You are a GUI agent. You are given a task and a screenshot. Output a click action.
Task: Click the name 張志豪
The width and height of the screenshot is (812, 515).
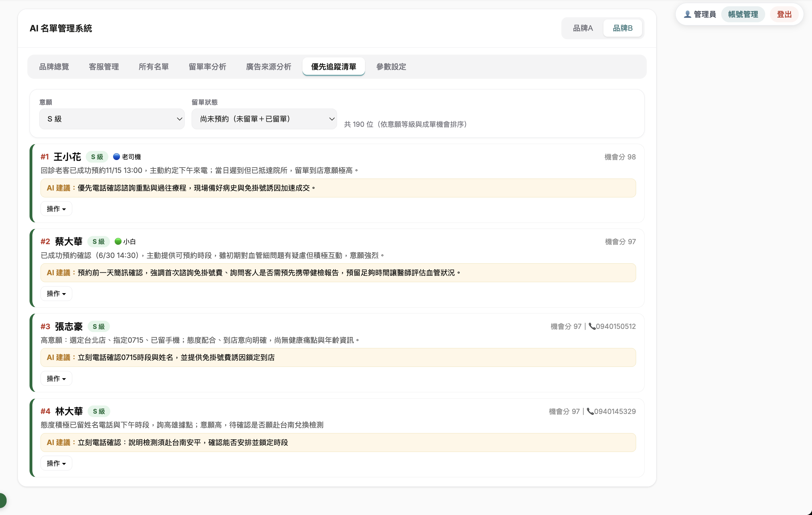(x=69, y=326)
